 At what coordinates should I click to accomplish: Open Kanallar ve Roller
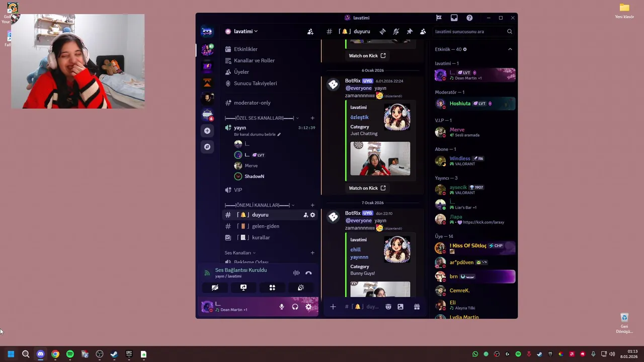pos(270,60)
